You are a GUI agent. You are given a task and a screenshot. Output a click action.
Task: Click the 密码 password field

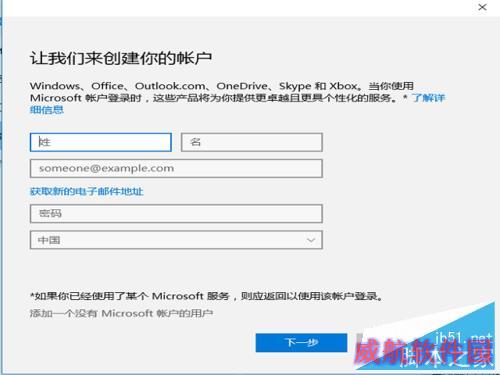pyautogui.click(x=176, y=214)
